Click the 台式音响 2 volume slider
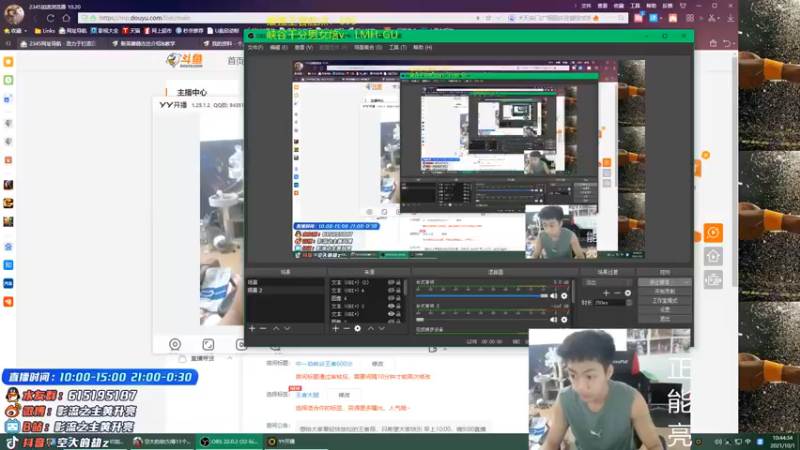800x450 pixels. coord(482,320)
